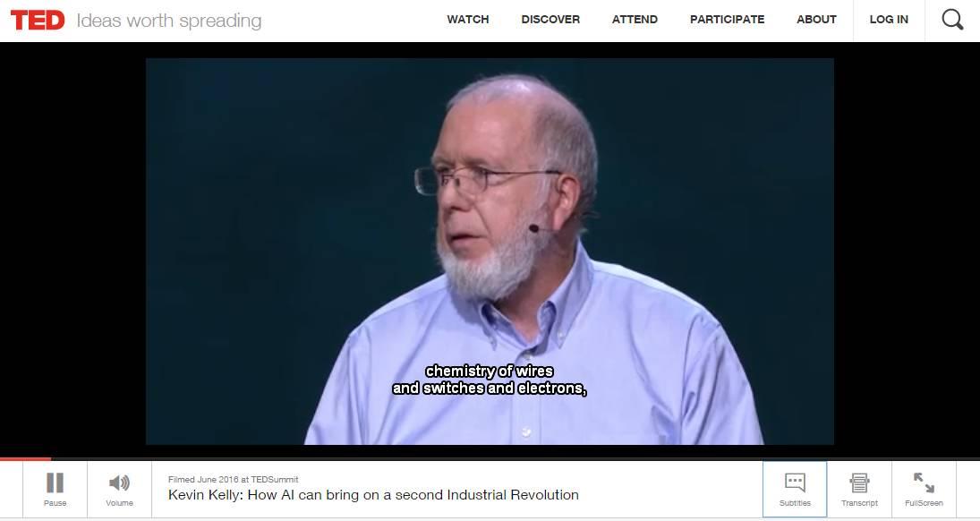Click the subtitle caption text overlay
980x521 pixels.
tap(490, 380)
